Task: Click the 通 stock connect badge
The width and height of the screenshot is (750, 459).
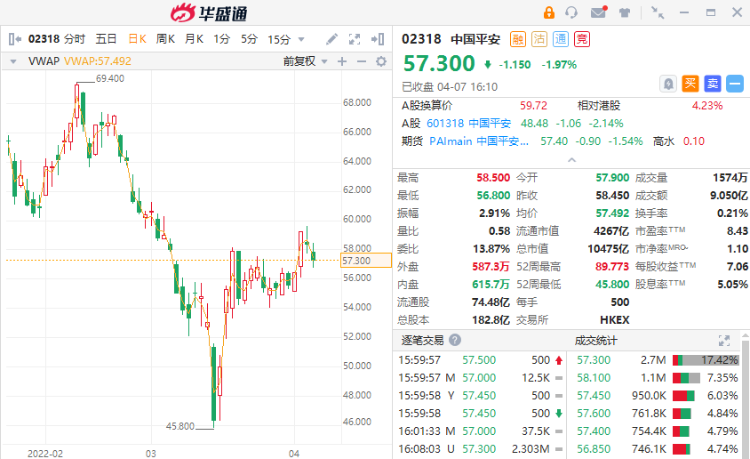Action: (561, 39)
